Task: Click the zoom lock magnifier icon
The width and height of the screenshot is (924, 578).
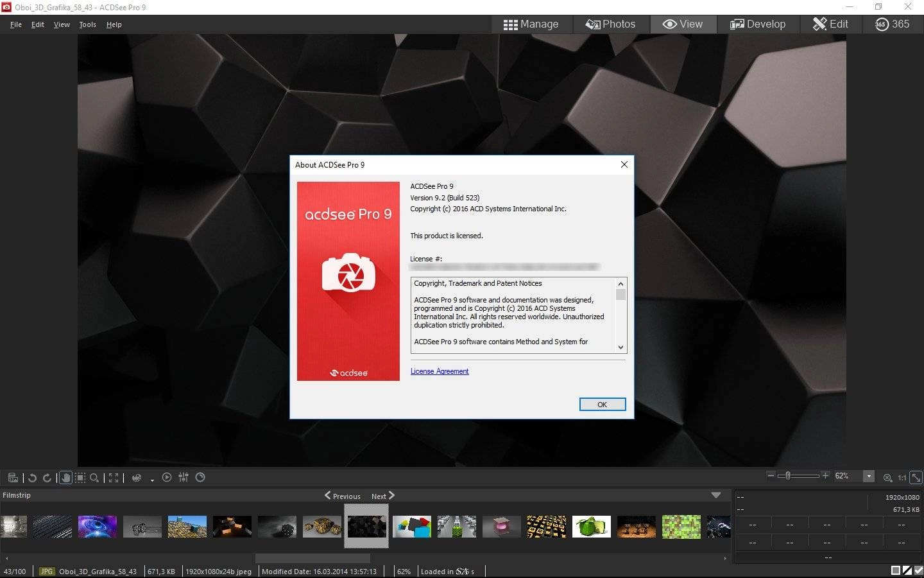Action: tap(887, 478)
